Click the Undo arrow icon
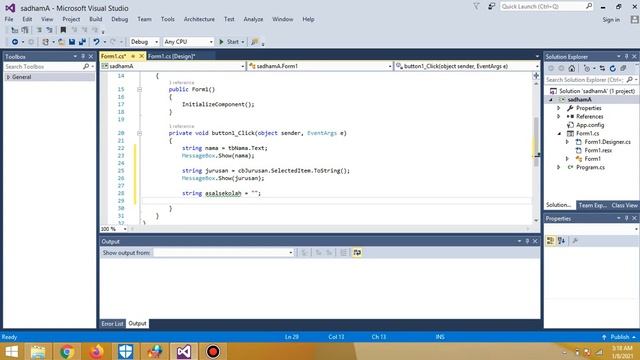 click(96, 42)
